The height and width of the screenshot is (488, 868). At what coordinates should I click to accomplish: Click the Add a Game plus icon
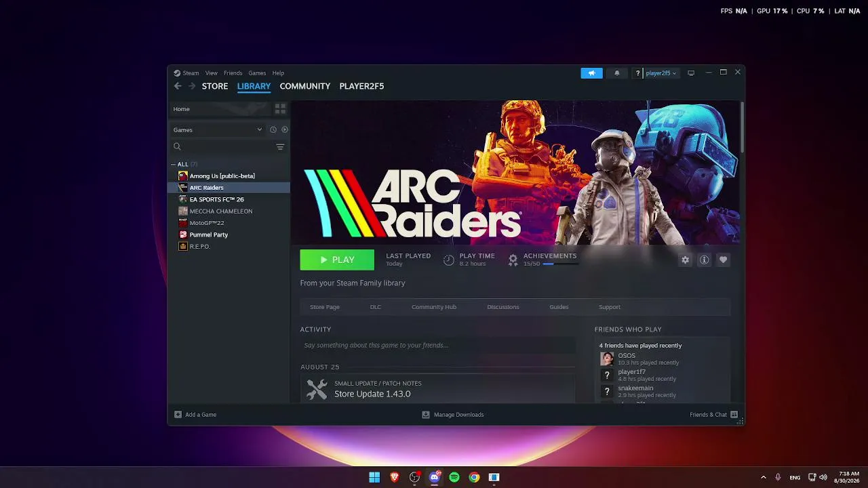178,415
